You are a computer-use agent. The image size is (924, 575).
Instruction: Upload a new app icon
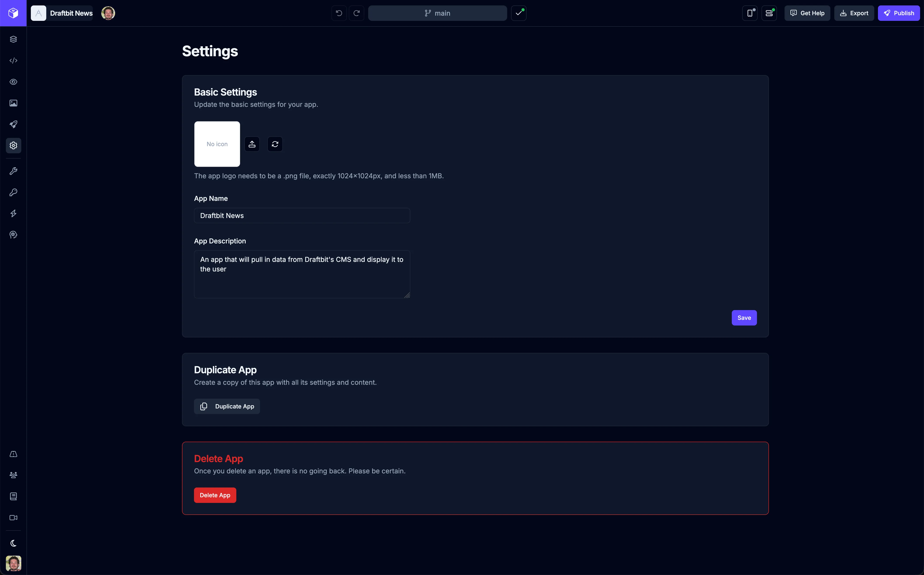252,144
